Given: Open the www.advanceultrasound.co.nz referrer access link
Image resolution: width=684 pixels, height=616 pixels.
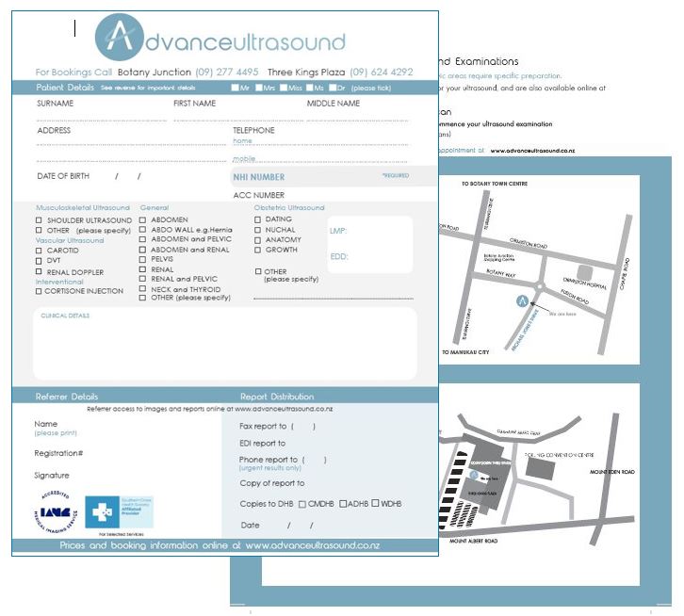Looking at the screenshot, I should tap(284, 409).
